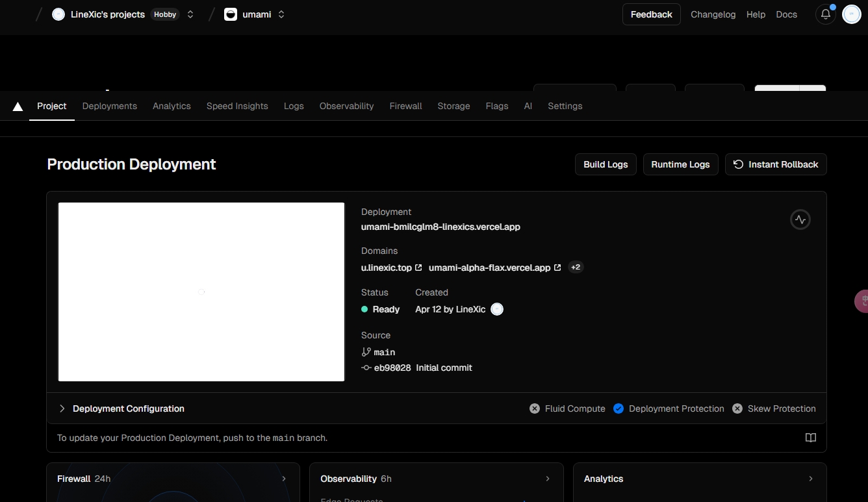
Task: Open the Flags tab
Action: coord(497,106)
